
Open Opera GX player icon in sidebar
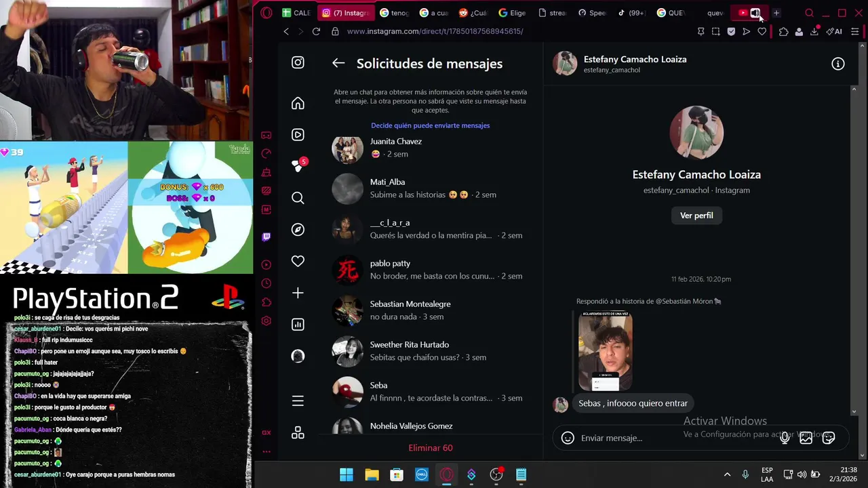266,265
